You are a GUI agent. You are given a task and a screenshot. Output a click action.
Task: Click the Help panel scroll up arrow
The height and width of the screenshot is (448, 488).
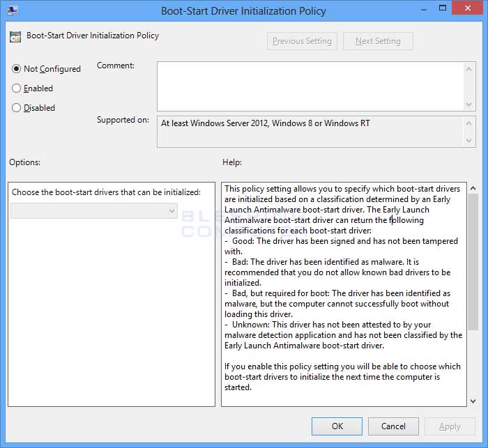473,189
